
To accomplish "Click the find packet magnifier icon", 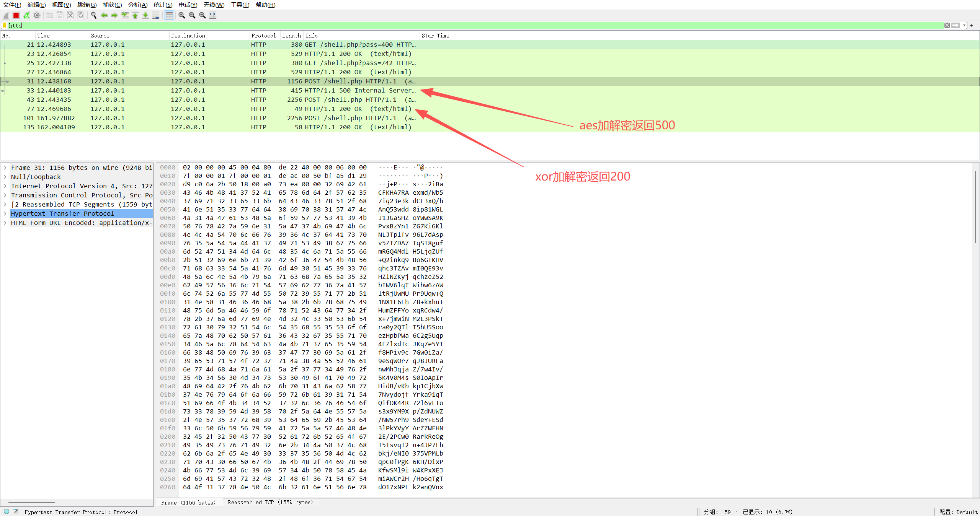I will click(x=93, y=15).
